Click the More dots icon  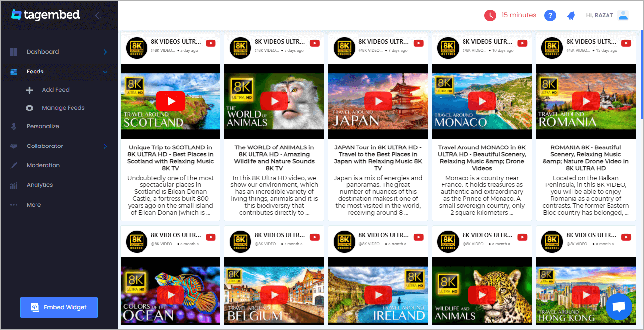coord(14,205)
